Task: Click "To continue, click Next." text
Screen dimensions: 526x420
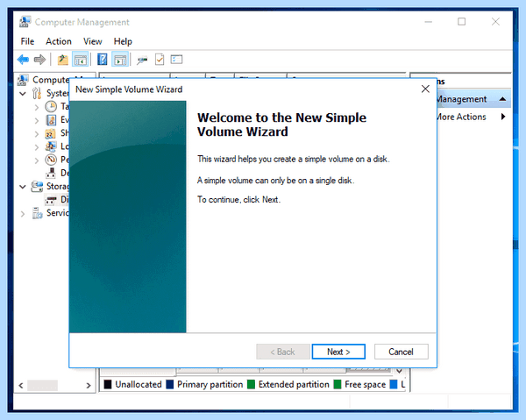Action: point(238,200)
